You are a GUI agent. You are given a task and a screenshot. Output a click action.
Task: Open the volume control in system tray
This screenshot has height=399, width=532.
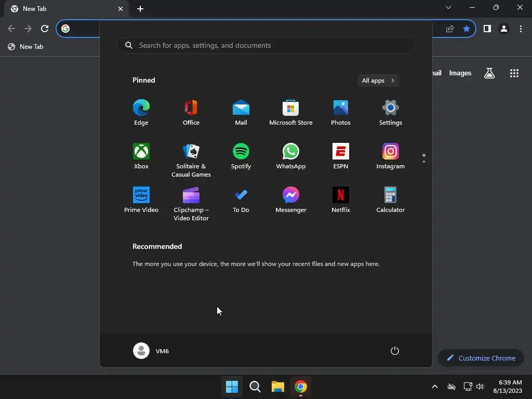(x=480, y=387)
